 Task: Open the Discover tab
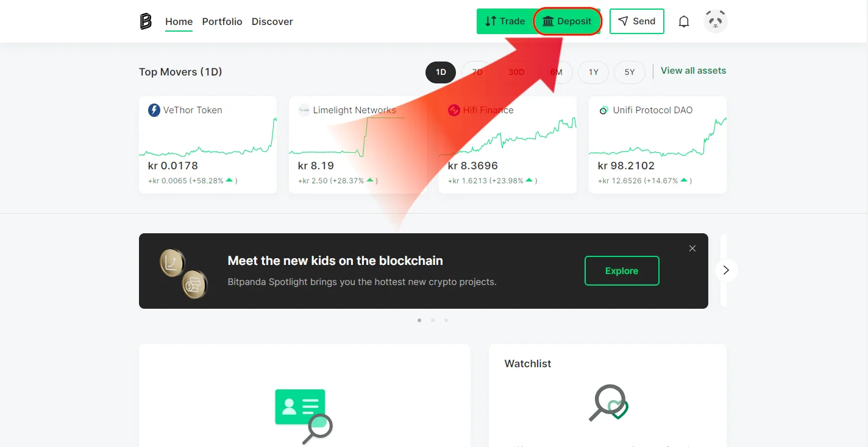tap(272, 21)
